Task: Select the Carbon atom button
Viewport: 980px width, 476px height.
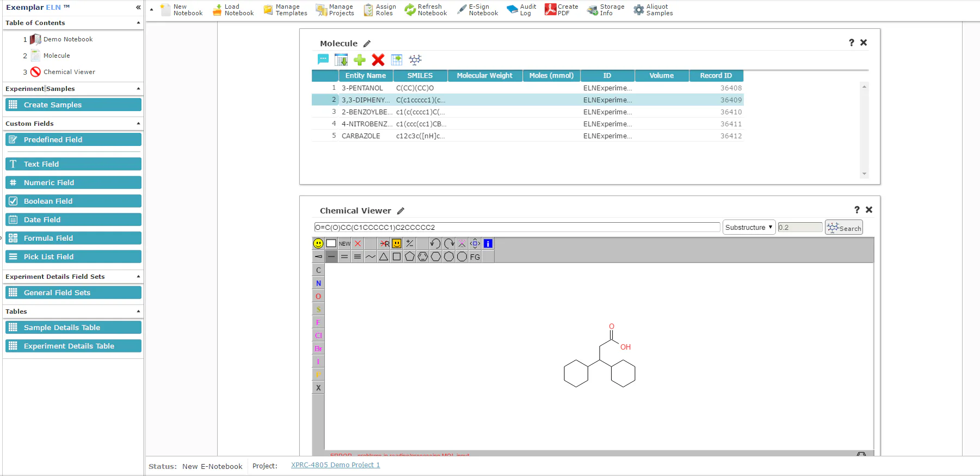Action: pos(318,270)
